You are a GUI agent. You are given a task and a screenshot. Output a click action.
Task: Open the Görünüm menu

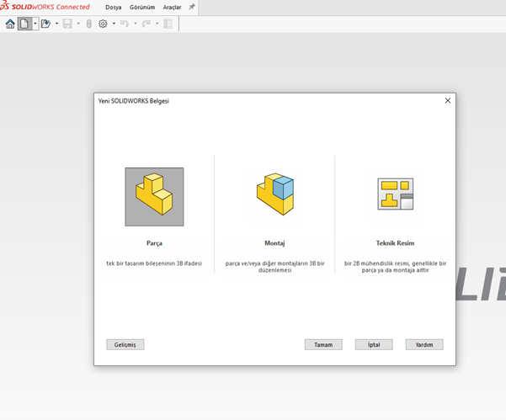141,7
